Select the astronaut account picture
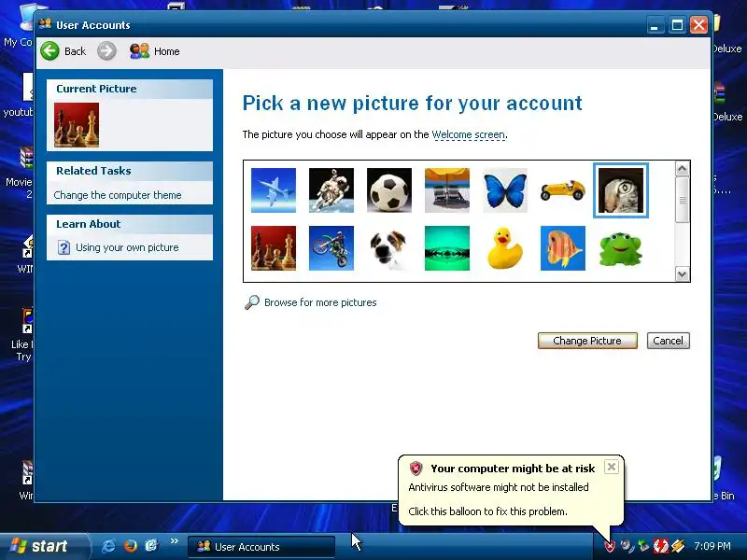 331,190
